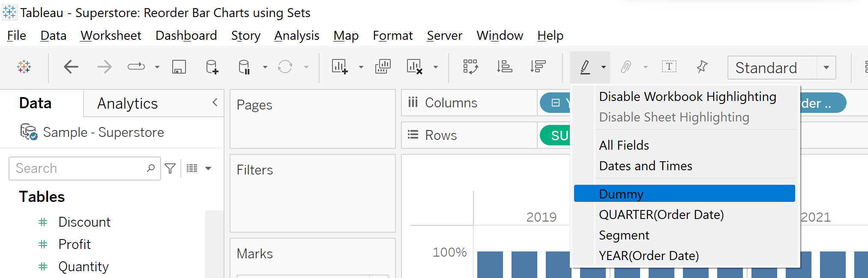Click the Sort descending icon

click(x=538, y=67)
